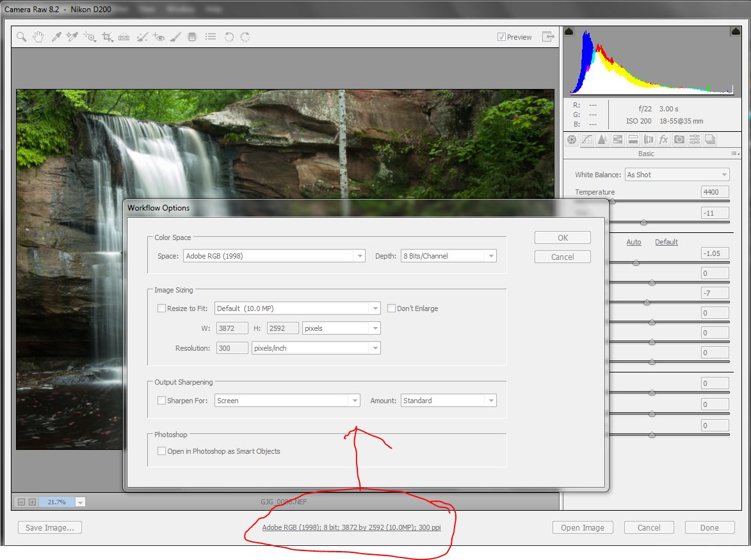Viewport: 751px width, 560px height.
Task: Check Open in Photoshop as Smart Objects
Action: pyautogui.click(x=162, y=451)
